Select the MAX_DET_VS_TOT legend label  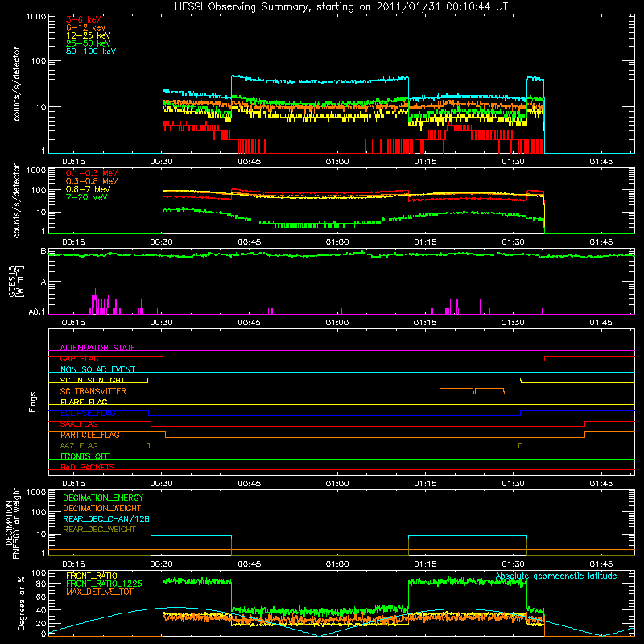(x=99, y=592)
